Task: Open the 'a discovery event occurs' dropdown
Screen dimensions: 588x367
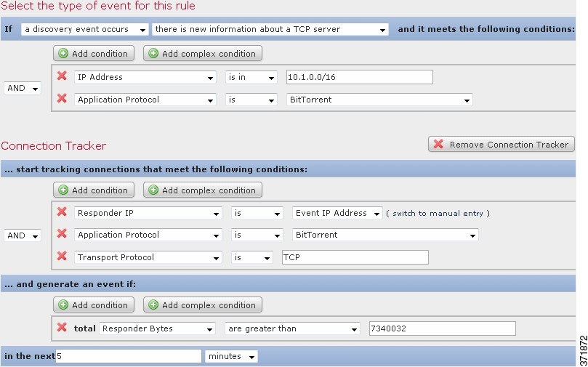Action: tap(85, 29)
